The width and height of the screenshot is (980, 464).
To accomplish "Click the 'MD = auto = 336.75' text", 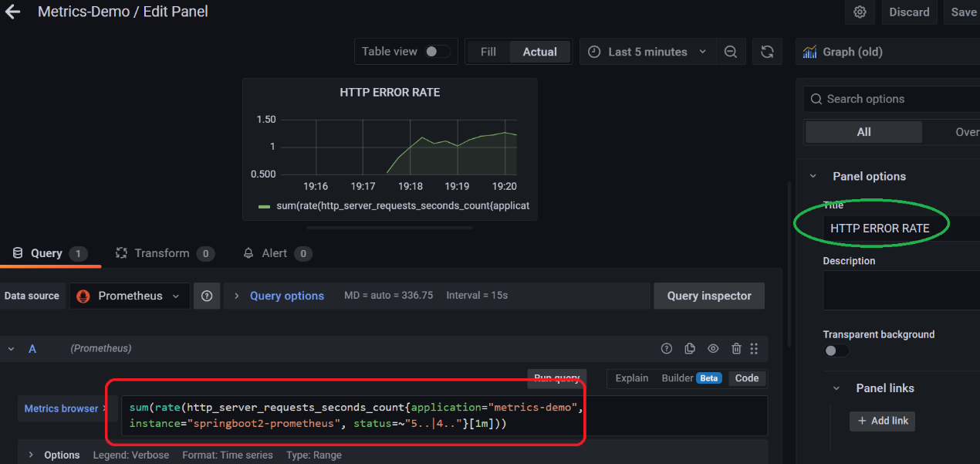I will (388, 296).
